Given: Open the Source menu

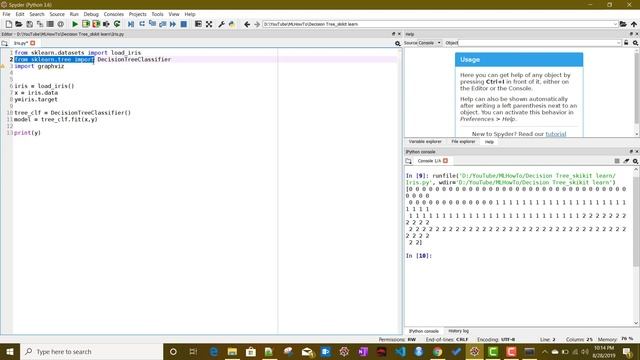Looking at the screenshot, I should (57, 14).
